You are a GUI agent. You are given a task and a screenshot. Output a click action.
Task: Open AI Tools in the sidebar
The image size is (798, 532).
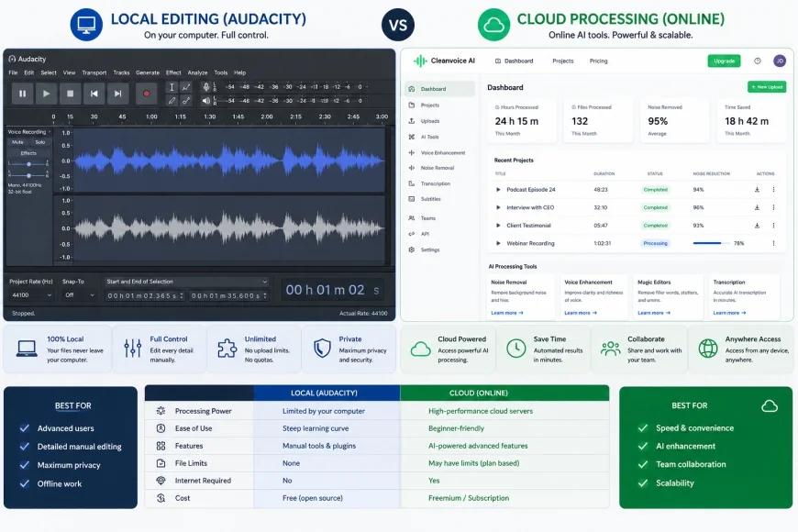440,137
